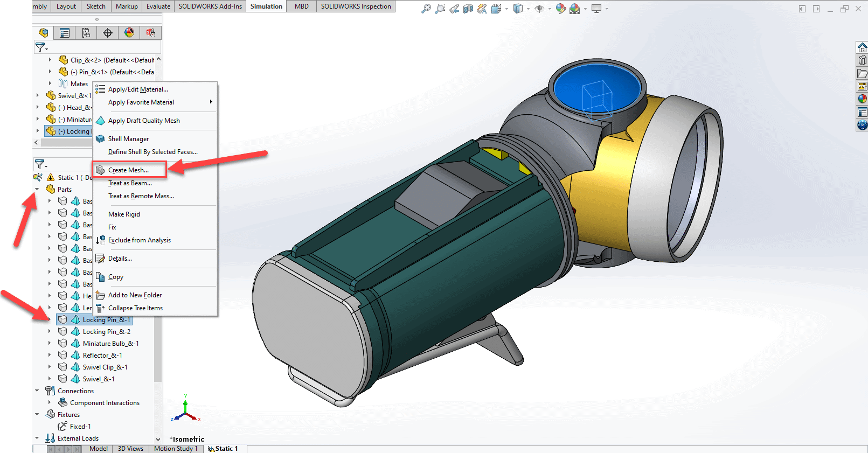Select the Static 1 study tab
Viewport: 868px width, 453px height.
(x=223, y=449)
